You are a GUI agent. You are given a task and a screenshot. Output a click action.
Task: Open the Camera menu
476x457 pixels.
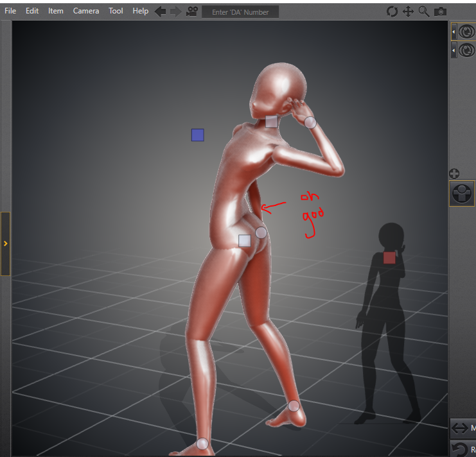[86, 11]
